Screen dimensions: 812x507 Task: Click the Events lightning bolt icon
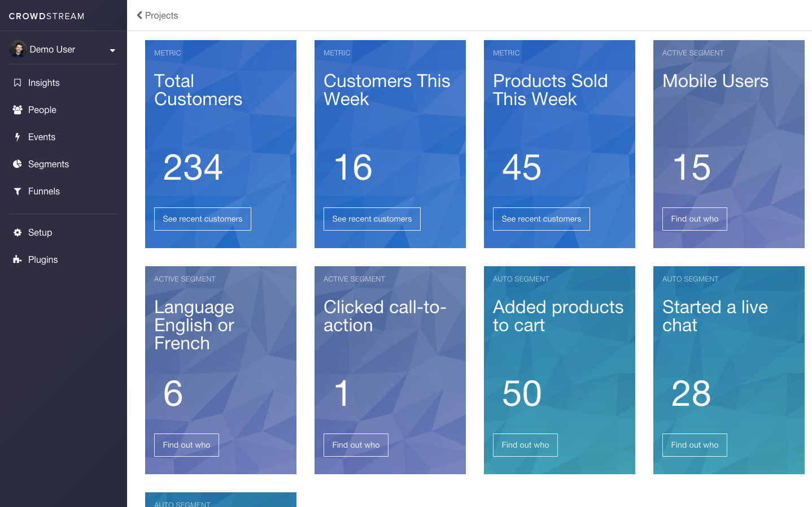(x=18, y=137)
